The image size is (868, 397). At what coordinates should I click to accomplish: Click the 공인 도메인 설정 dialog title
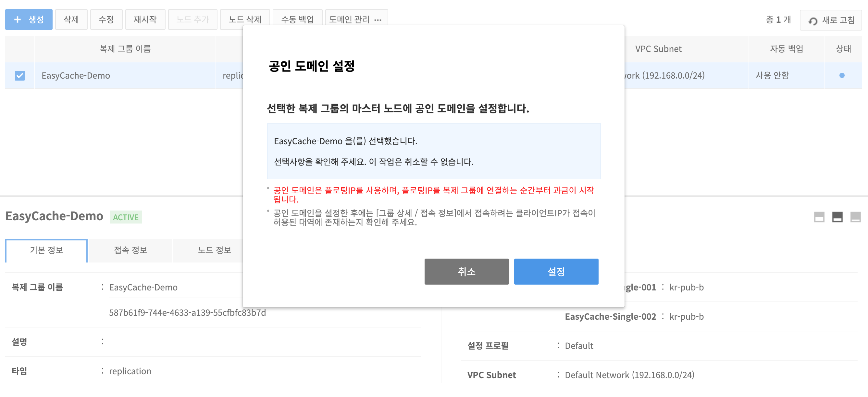pyautogui.click(x=312, y=66)
